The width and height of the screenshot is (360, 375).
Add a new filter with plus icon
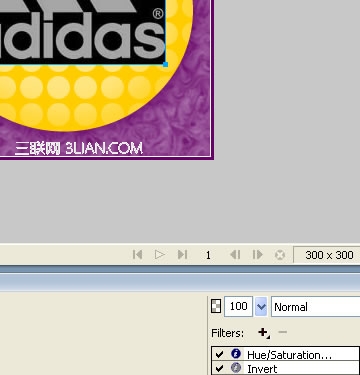263,332
